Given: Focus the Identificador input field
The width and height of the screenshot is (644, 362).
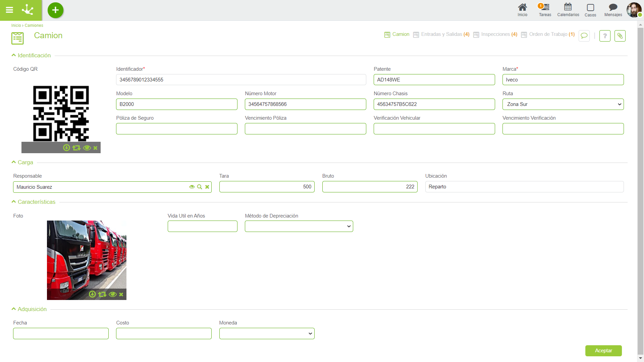Looking at the screenshot, I should coord(241,80).
